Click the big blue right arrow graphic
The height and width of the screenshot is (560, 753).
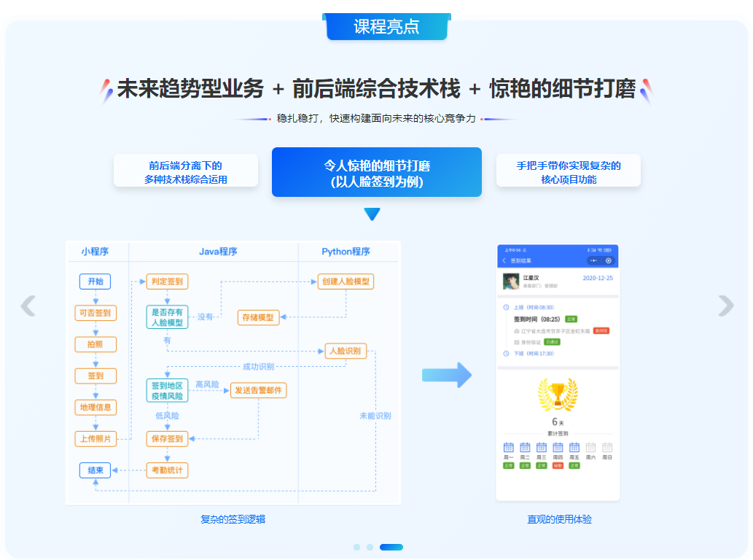[447, 376]
